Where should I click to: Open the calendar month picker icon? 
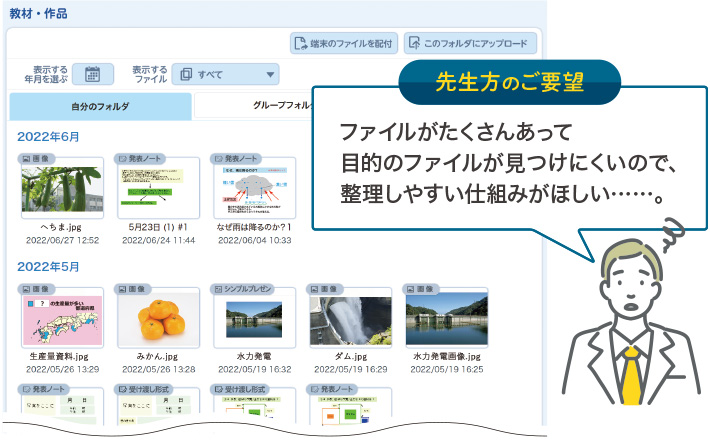click(93, 74)
